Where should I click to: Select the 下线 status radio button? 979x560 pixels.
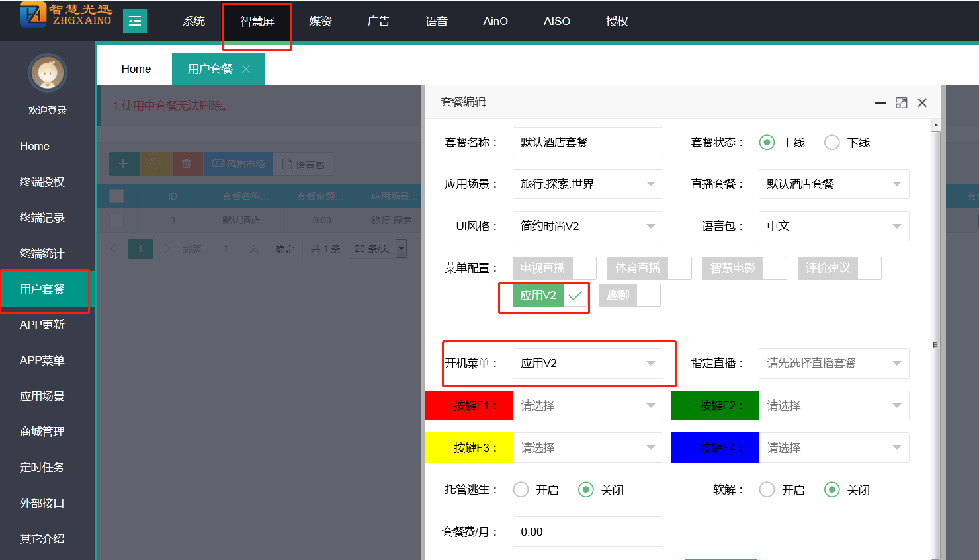click(832, 143)
